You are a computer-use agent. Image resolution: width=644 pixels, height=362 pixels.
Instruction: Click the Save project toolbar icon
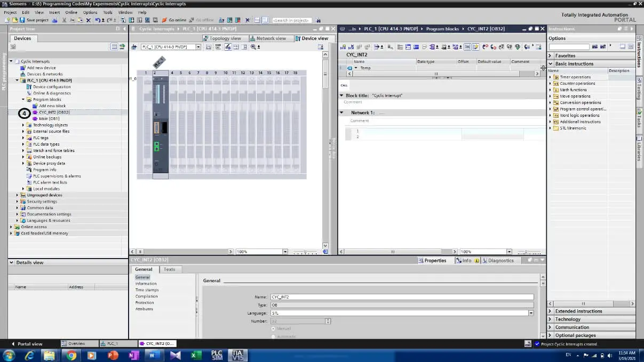(22, 20)
